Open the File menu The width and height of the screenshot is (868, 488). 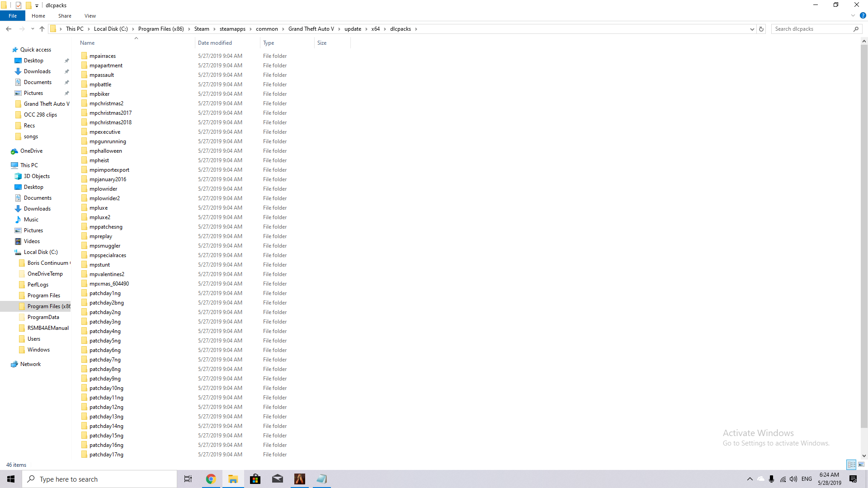click(x=13, y=16)
